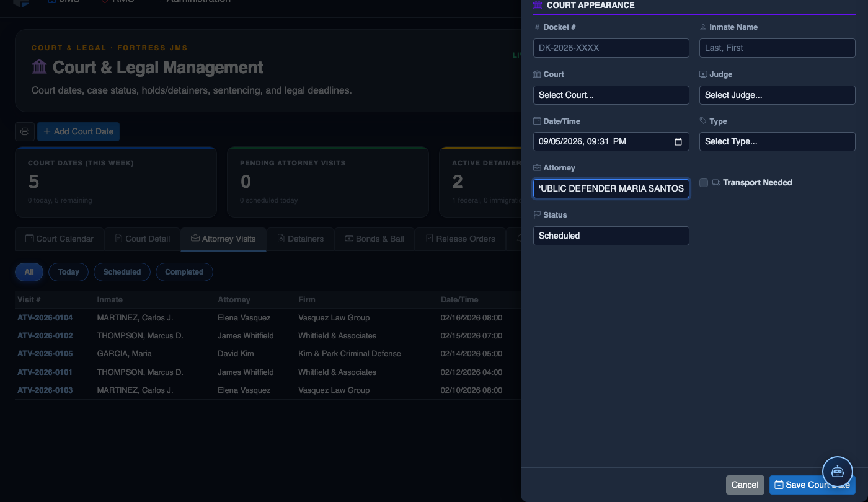Image resolution: width=868 pixels, height=502 pixels.
Task: Go to the Detainers tab
Action: [300, 239]
